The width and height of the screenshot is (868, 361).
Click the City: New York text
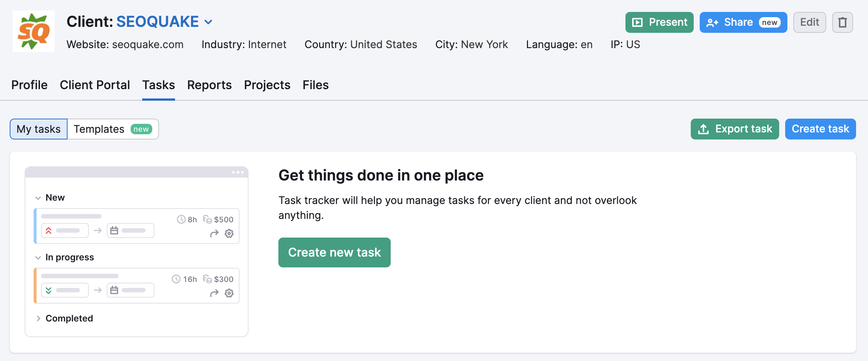(x=472, y=44)
